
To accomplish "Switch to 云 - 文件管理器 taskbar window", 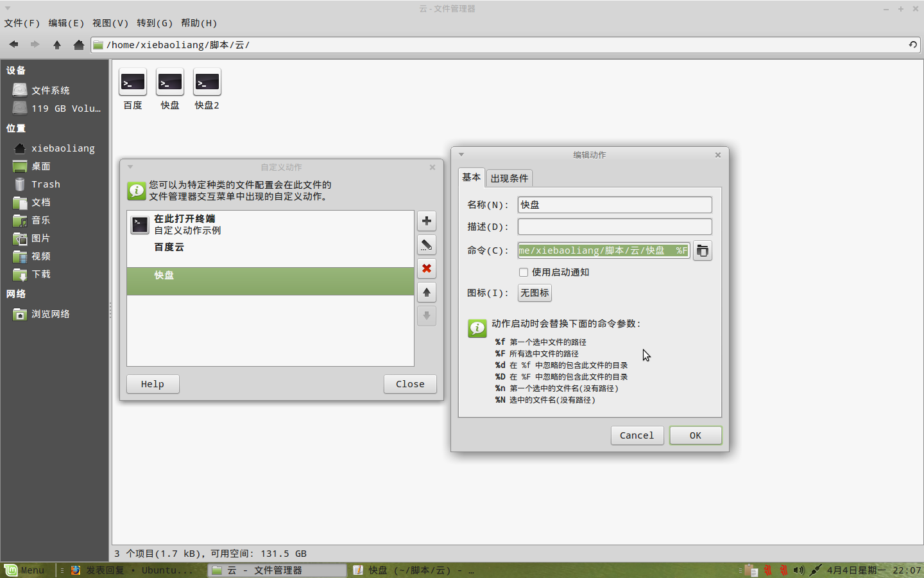I will coord(277,570).
